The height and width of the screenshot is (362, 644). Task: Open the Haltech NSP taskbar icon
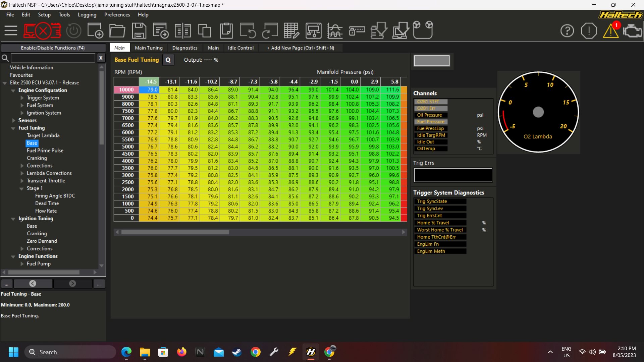click(x=311, y=352)
